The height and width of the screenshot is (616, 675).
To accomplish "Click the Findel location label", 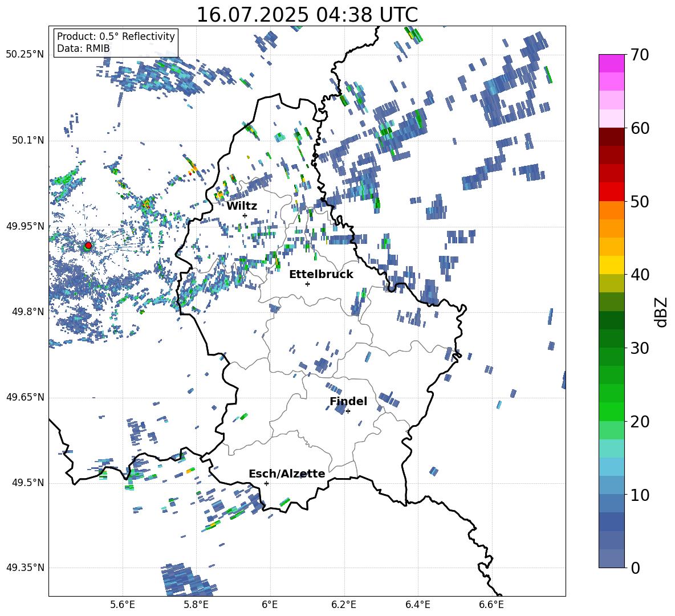I will pos(348,401).
